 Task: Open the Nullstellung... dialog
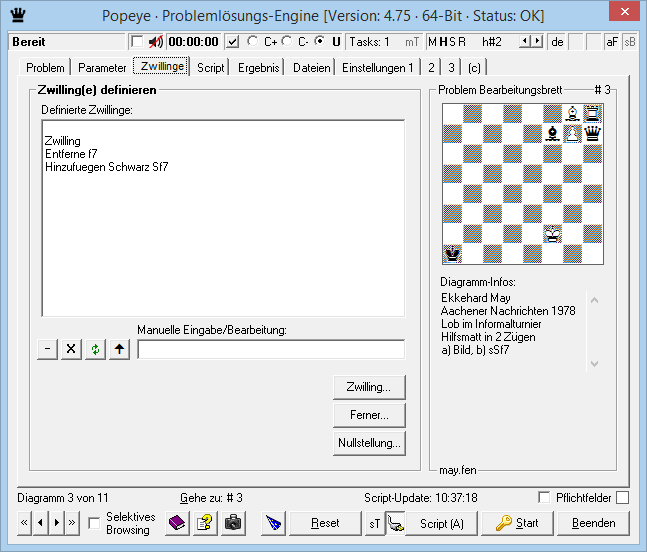tap(368, 443)
